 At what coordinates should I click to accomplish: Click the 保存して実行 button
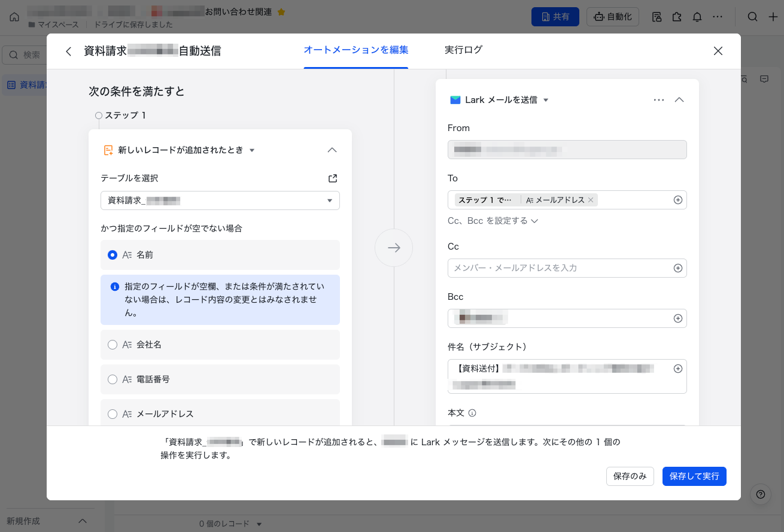tap(694, 476)
